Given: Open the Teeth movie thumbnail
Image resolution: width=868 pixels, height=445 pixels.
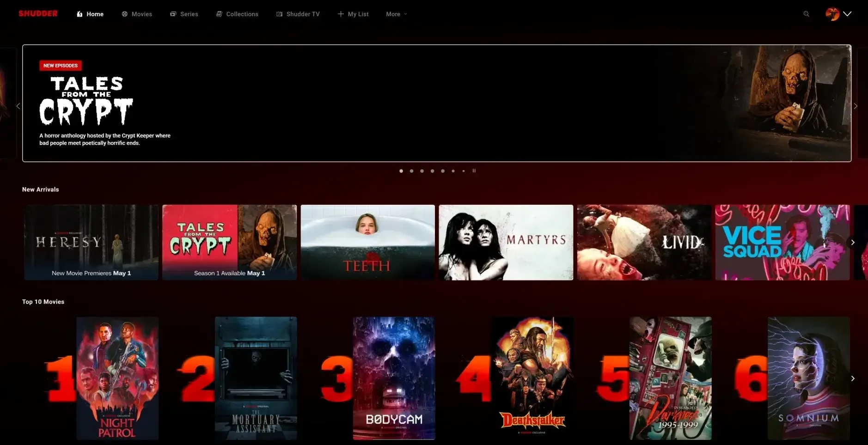Looking at the screenshot, I should coord(367,243).
